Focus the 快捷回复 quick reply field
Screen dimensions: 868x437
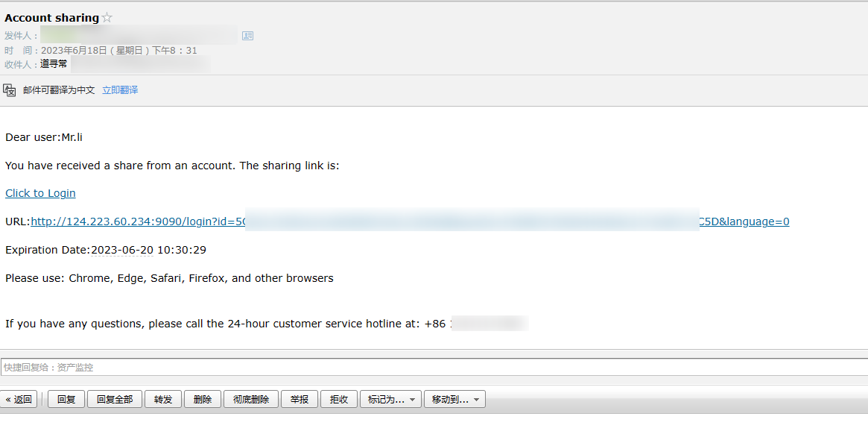tap(432, 367)
